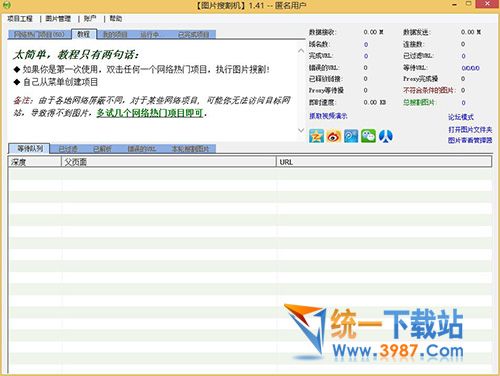
Task: Open the 项目工程 menu
Action: 20,18
